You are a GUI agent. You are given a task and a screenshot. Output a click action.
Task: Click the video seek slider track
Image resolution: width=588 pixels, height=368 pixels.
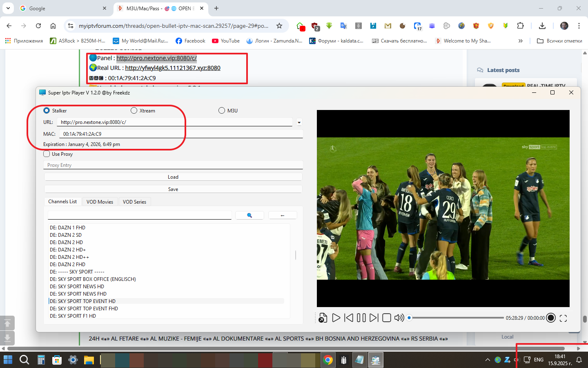(456, 318)
